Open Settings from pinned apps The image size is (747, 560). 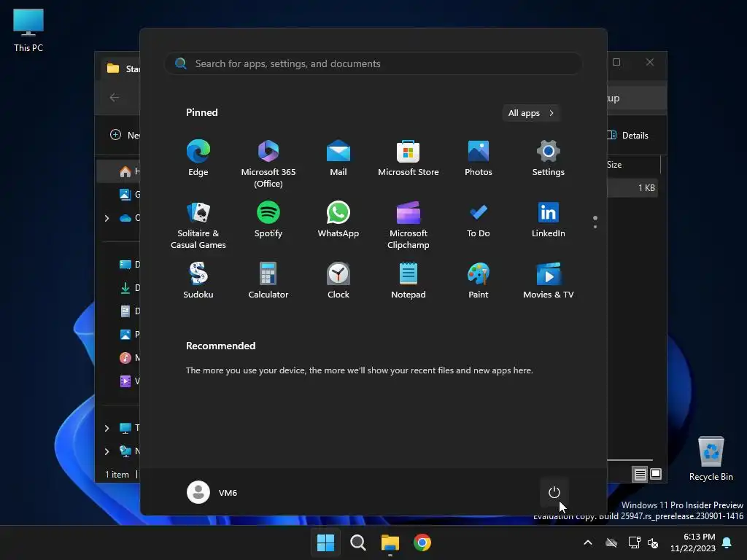pyautogui.click(x=549, y=158)
